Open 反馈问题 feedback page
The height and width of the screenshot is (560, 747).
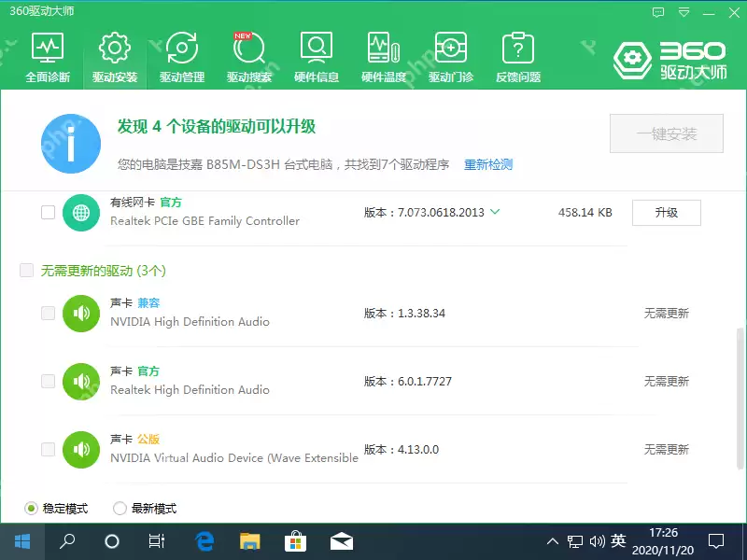pos(517,54)
